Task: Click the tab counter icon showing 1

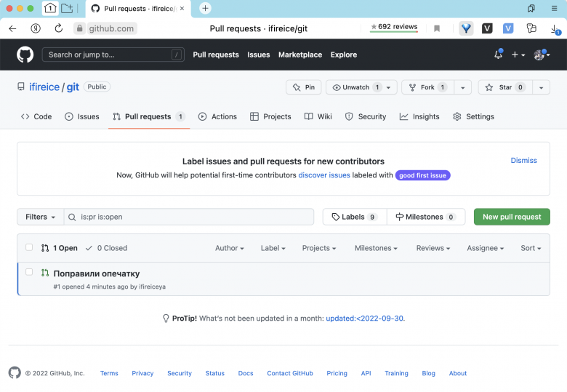Action: coord(50,8)
